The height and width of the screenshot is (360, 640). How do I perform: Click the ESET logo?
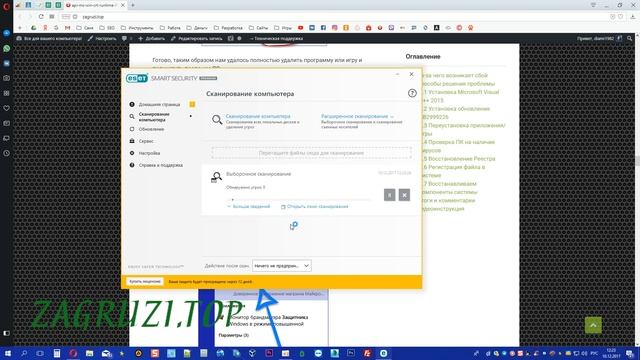(x=137, y=78)
